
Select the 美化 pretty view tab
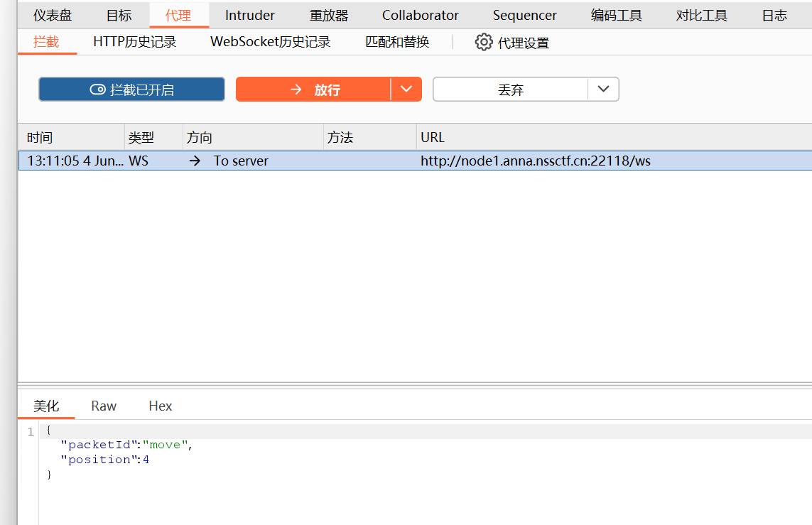pyautogui.click(x=46, y=406)
